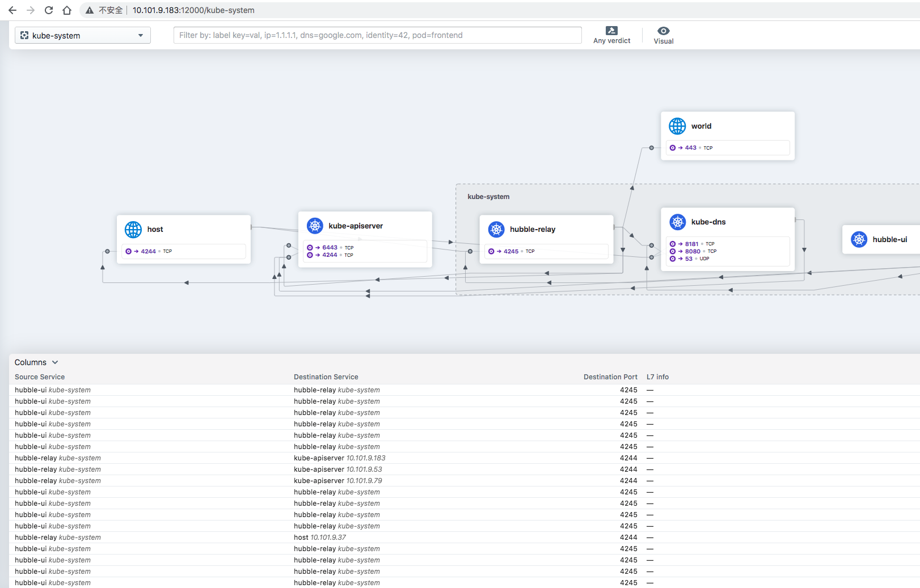This screenshot has height=588, width=920.
Task: Click port 53 UDP on kube-dns
Action: 689,259
